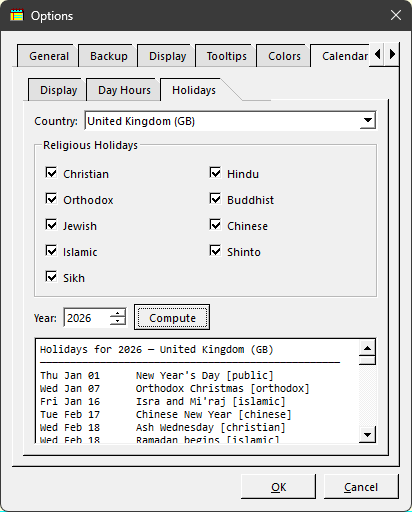Switch to the General tab
412x512 pixels.
coord(49,56)
